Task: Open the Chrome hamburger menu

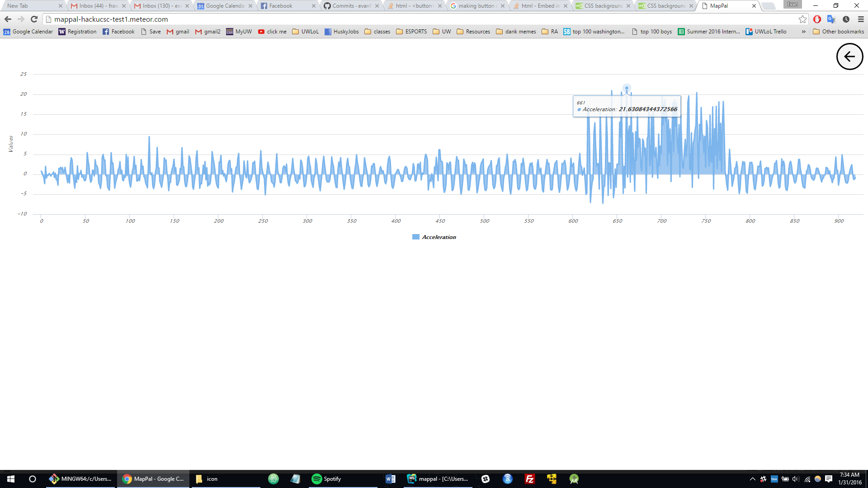Action: coord(861,19)
